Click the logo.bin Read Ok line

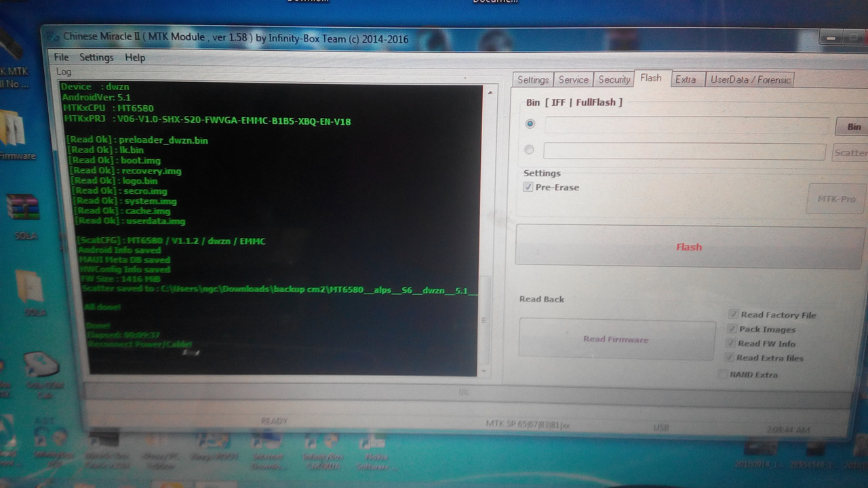coord(115,181)
